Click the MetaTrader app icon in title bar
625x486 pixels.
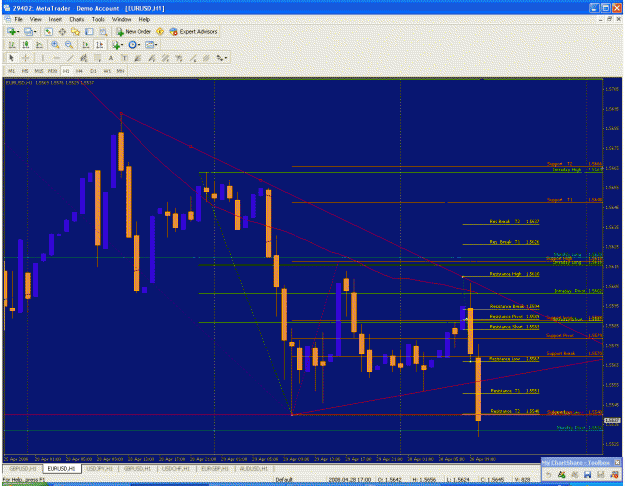(x=7, y=8)
